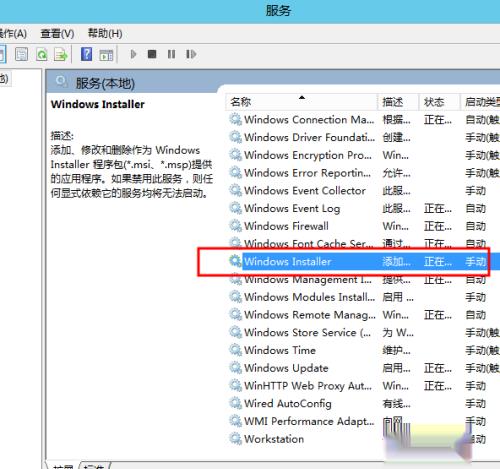
Task: Select Windows Store Service row
Action: [x=364, y=332]
